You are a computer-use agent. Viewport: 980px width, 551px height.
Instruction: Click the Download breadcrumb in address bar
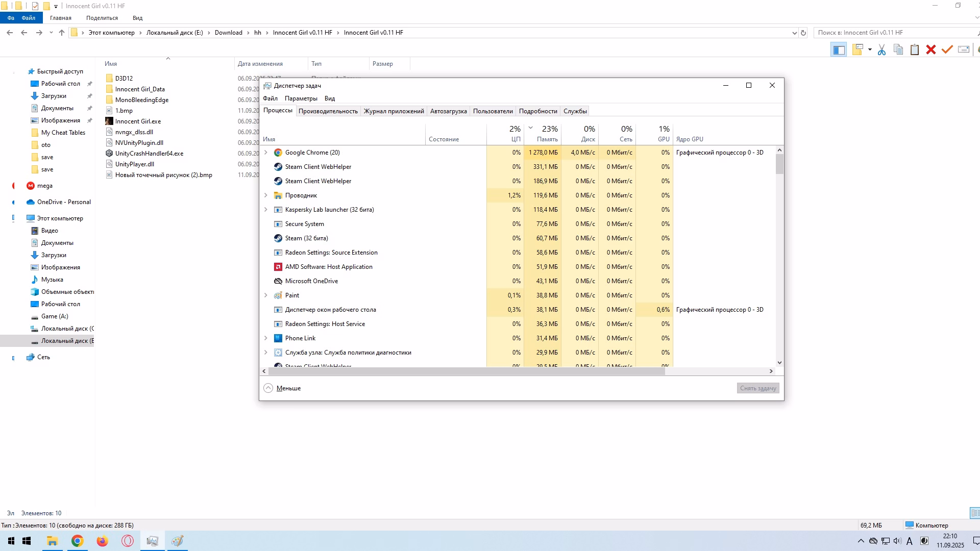click(228, 33)
